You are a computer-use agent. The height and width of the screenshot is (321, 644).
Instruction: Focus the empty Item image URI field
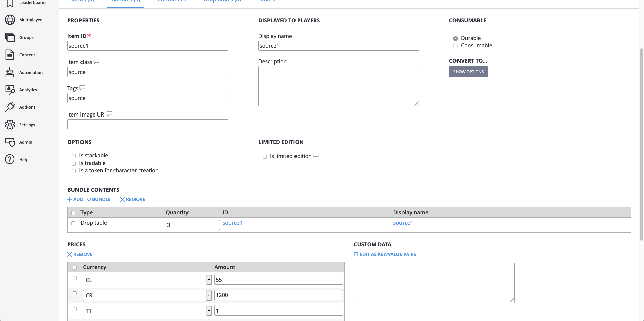[148, 124]
